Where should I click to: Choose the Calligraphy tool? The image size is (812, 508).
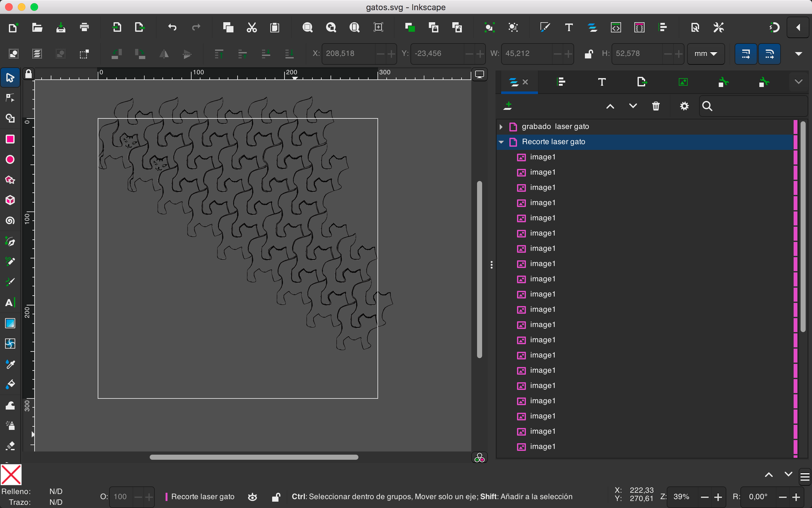(10, 282)
